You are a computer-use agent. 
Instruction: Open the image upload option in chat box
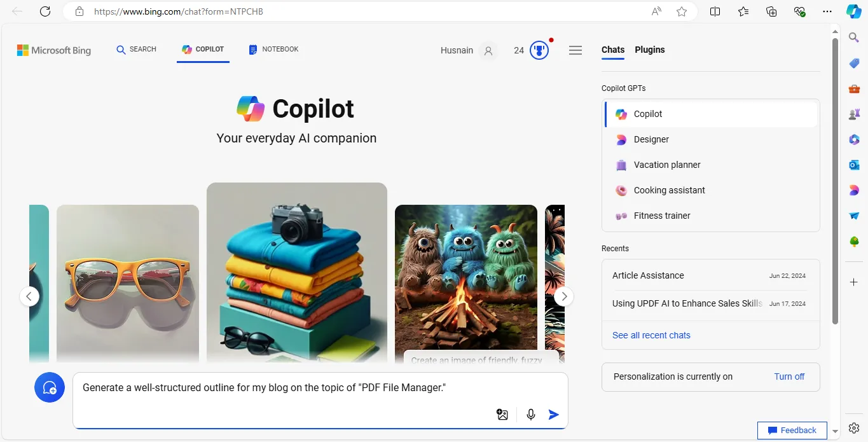pyautogui.click(x=502, y=414)
